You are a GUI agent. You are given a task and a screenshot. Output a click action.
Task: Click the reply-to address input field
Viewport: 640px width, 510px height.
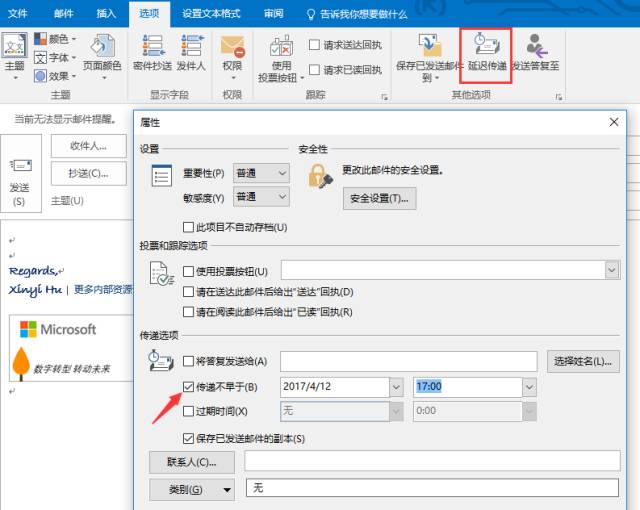(x=409, y=361)
